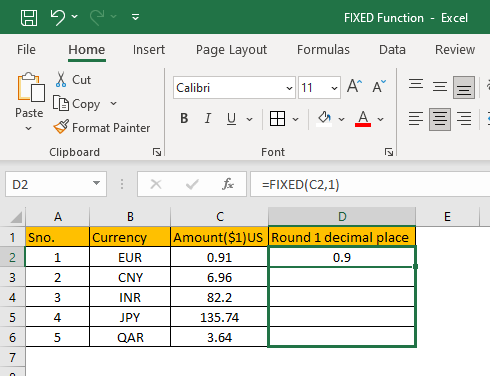Click the Save icon in title bar
The image size is (490, 376).
click(x=29, y=17)
